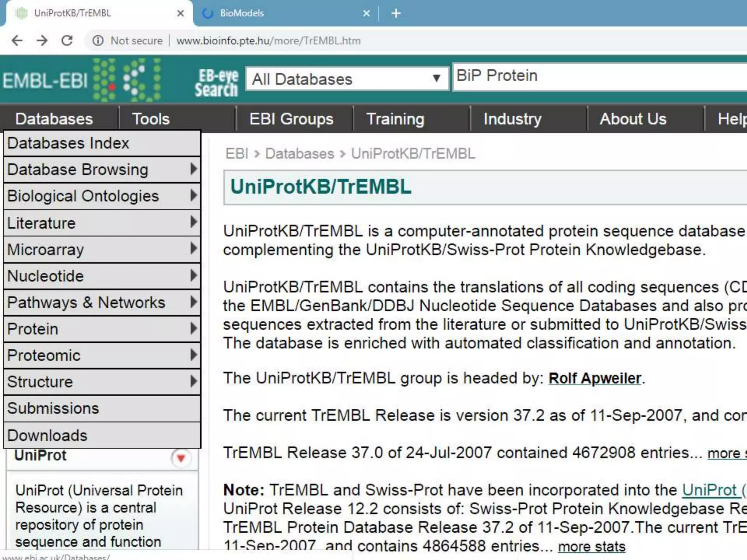The image size is (747, 560).
Task: Expand the Pathways & Networks submenu
Action: [102, 303]
